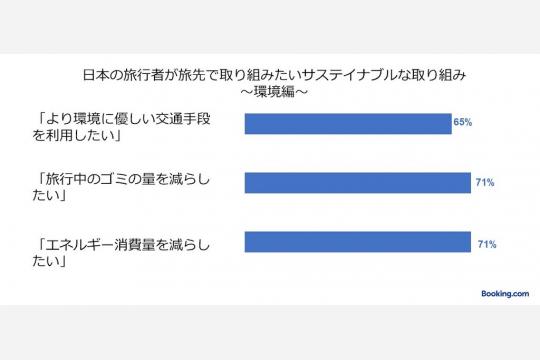
Task: Click the text を利用したい」 on the second line
Action: tap(77, 135)
